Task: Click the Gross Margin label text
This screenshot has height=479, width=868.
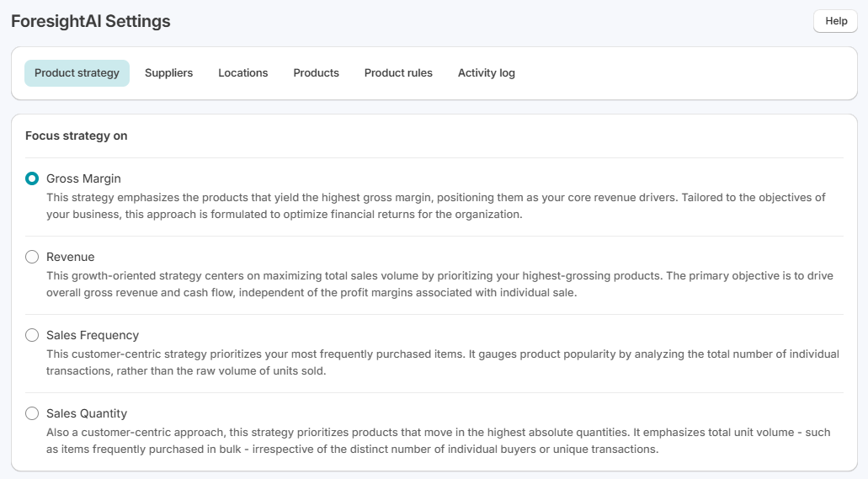Action: pos(83,178)
